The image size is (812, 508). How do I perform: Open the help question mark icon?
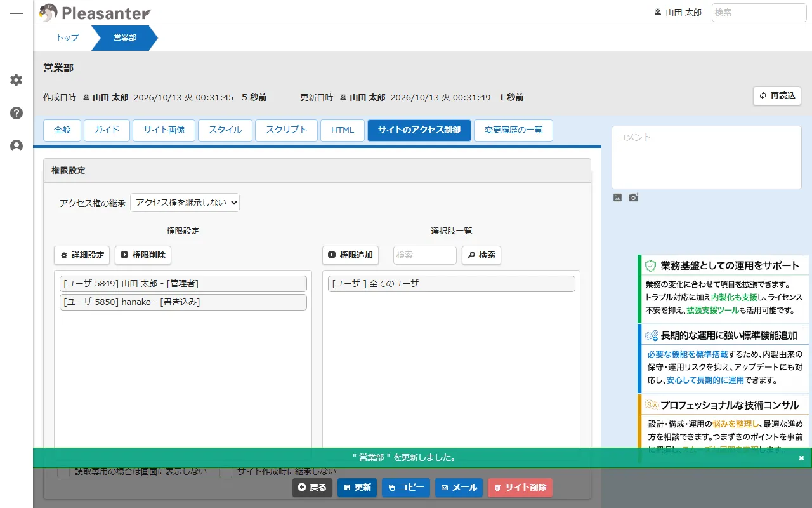16,113
